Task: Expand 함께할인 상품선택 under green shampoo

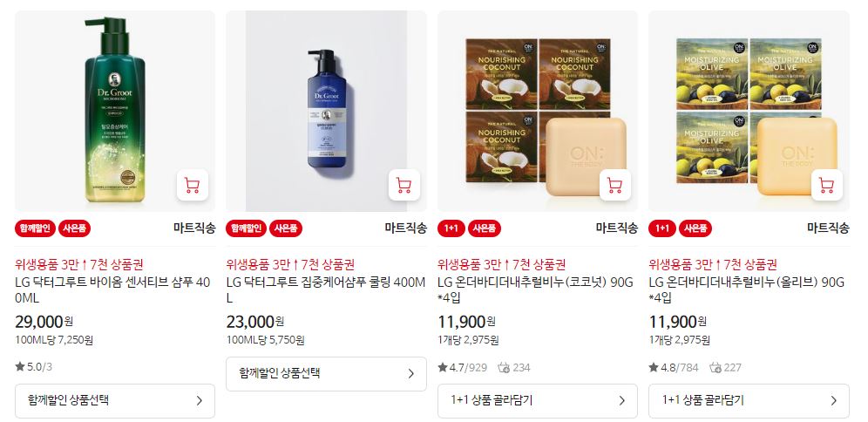Action: point(114,401)
